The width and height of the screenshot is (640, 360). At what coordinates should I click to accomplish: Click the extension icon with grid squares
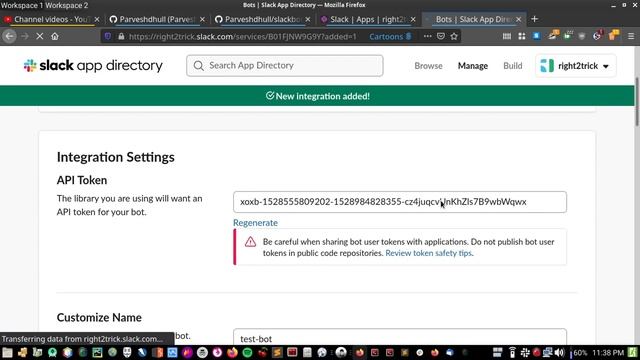coord(522,36)
